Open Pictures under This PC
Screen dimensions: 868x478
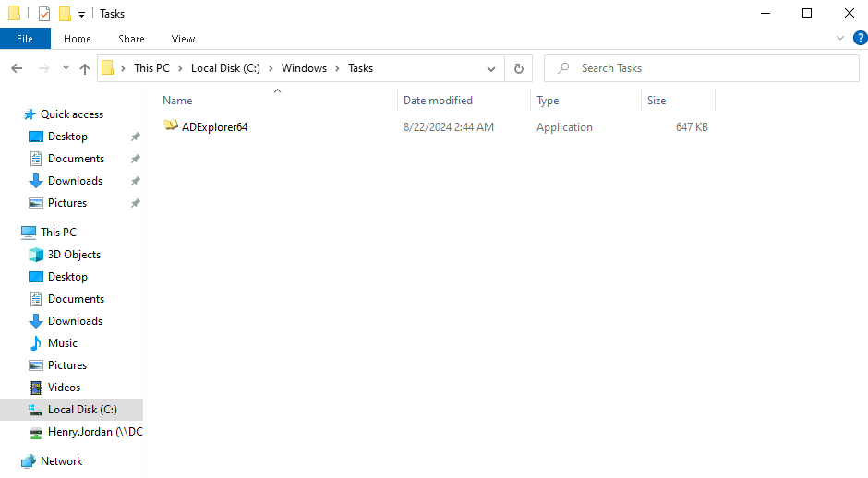(x=67, y=365)
